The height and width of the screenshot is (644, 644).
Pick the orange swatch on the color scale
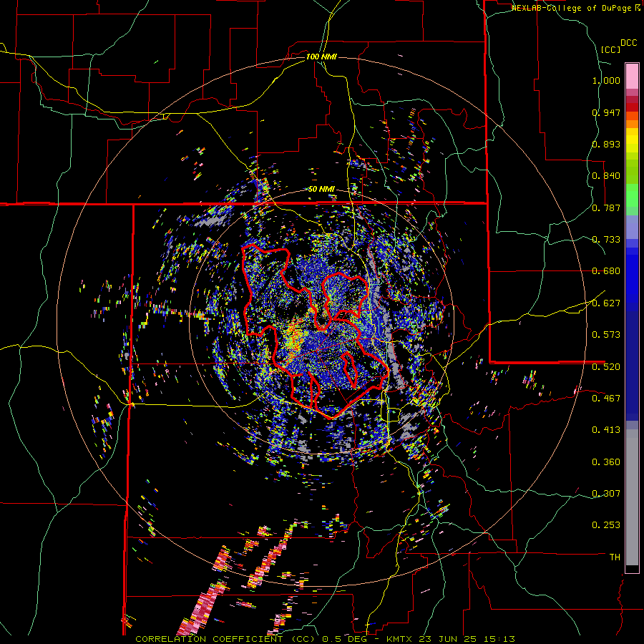(632, 124)
